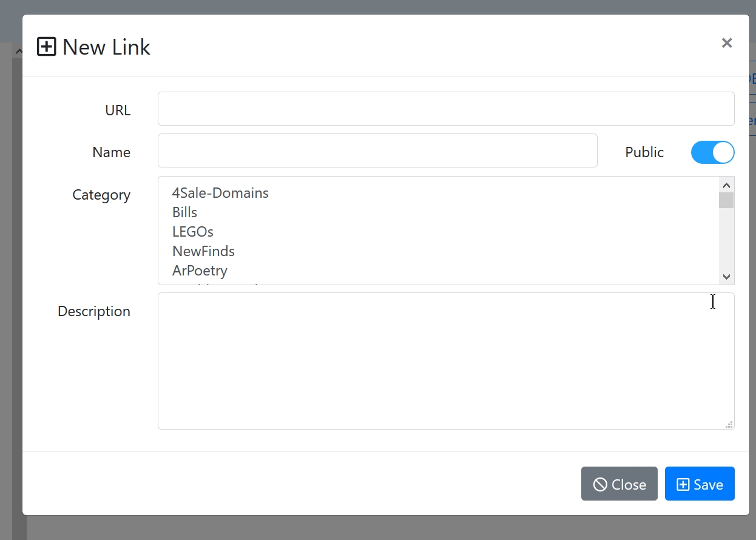Viewport: 756px width, 540px height.
Task: Click into the Name text field
Action: pyautogui.click(x=377, y=150)
